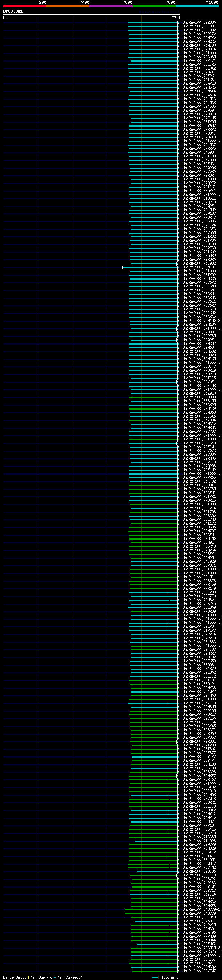Click the UniRef100_B9MZ87 label

coord(199,531)
